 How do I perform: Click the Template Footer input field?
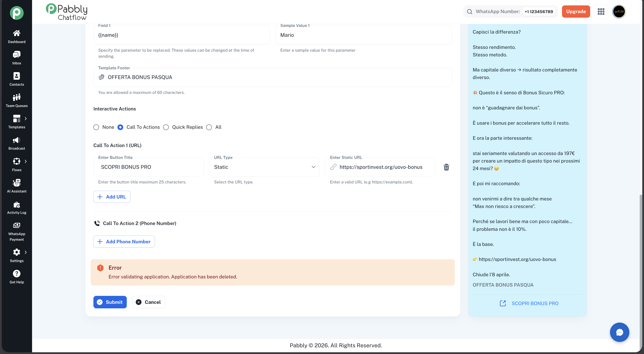(275, 77)
